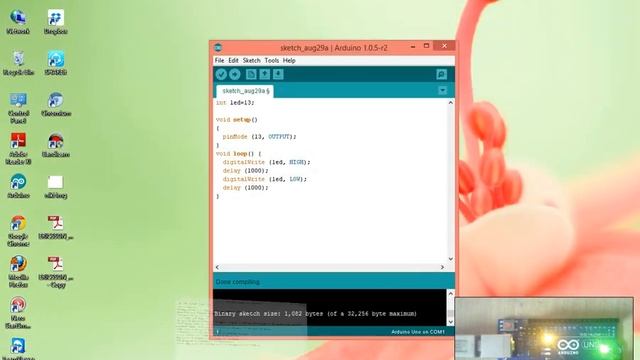Open the shortcut right of Adobe Reader
The width and height of the screenshot is (640, 360).
click(x=56, y=145)
